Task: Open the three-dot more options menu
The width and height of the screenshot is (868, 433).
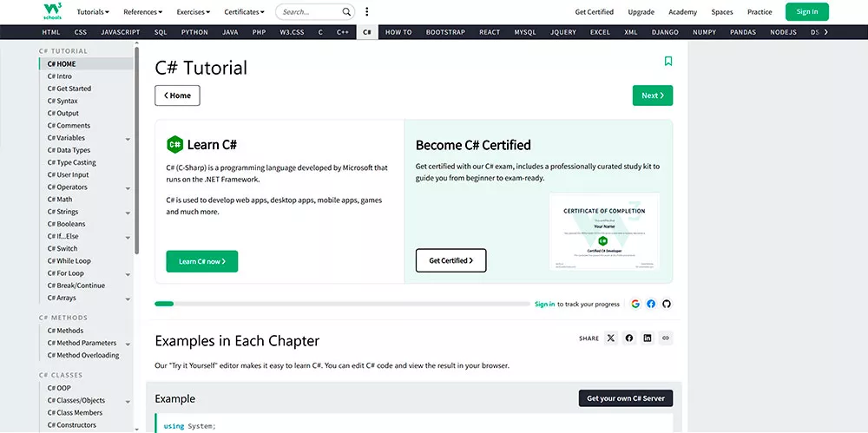Action: (x=366, y=11)
